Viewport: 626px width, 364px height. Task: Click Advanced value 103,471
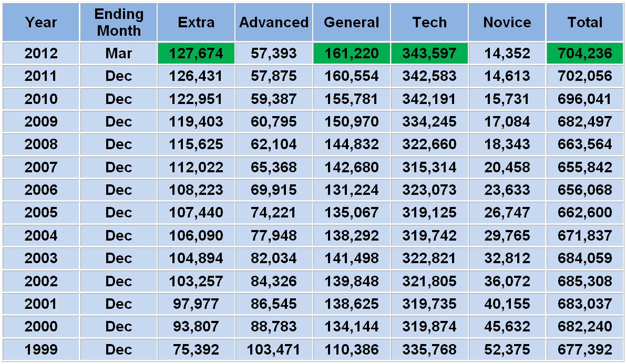(274, 350)
